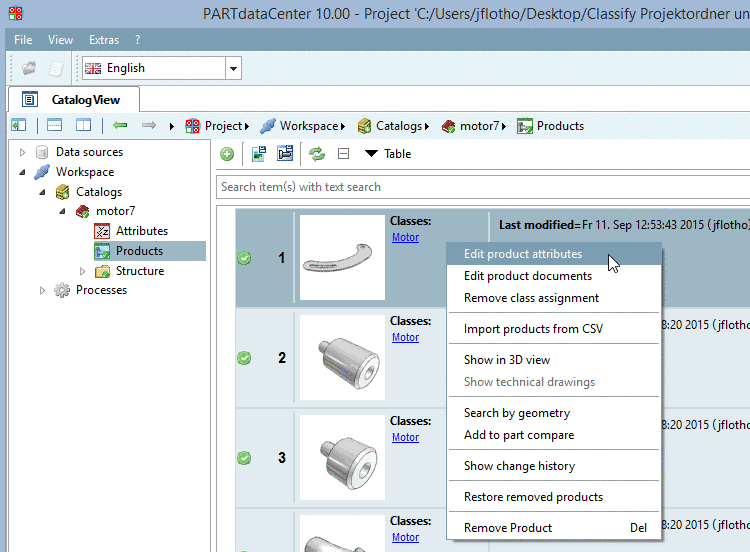This screenshot has height=552, width=750.
Task: Click green check status of product 3
Action: pos(244,458)
